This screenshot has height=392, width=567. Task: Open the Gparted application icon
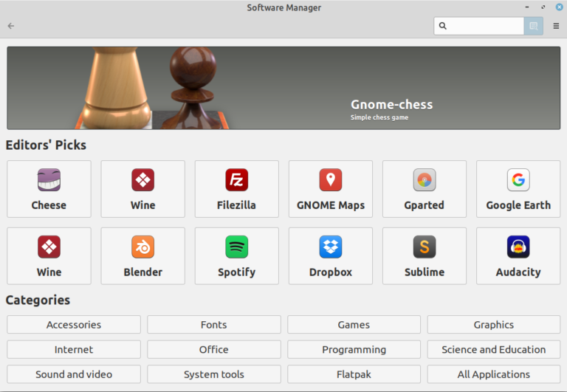pos(424,180)
